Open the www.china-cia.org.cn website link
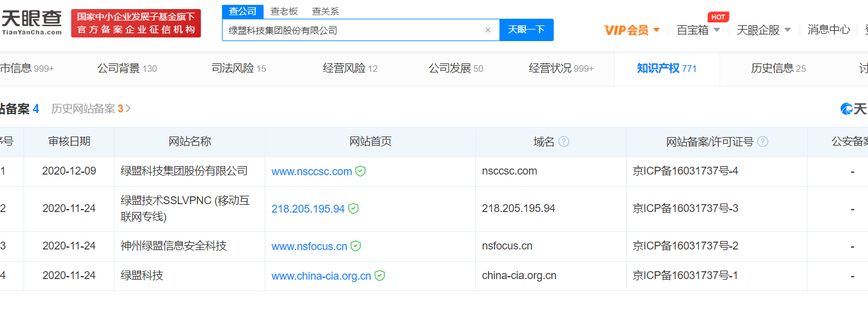868x331 pixels. point(322,276)
